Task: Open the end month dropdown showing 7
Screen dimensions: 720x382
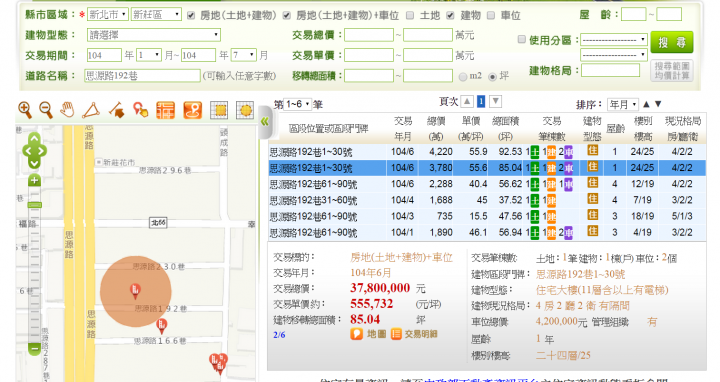Action: [x=243, y=55]
